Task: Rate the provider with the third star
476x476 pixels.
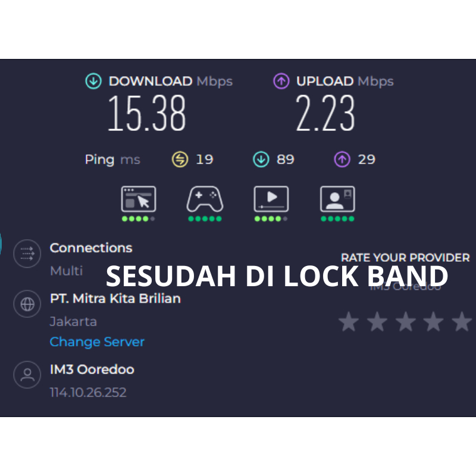Action: coord(405,322)
